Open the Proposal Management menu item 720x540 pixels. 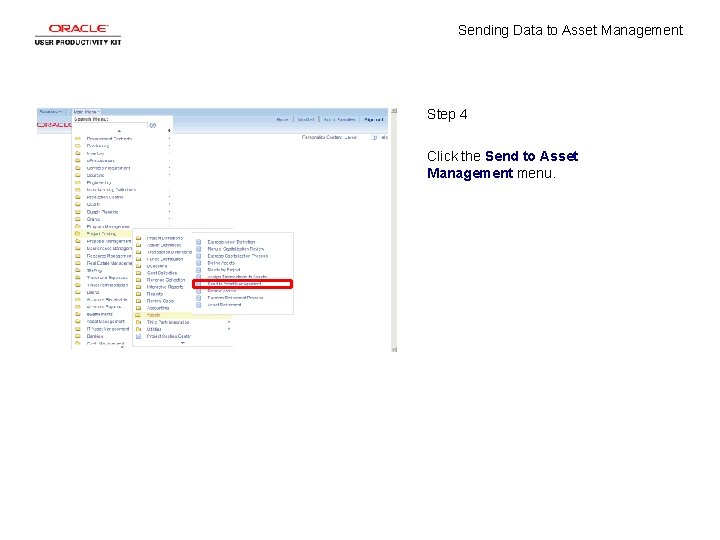pyautogui.click(x=109, y=241)
